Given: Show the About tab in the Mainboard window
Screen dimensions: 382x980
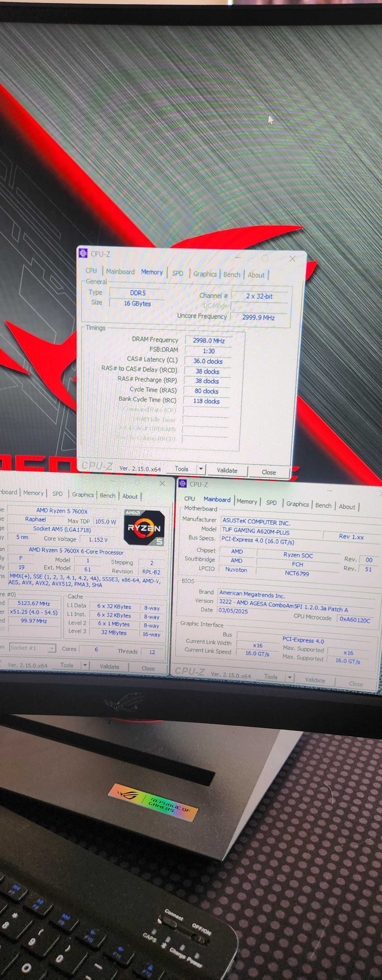Looking at the screenshot, I should (347, 506).
